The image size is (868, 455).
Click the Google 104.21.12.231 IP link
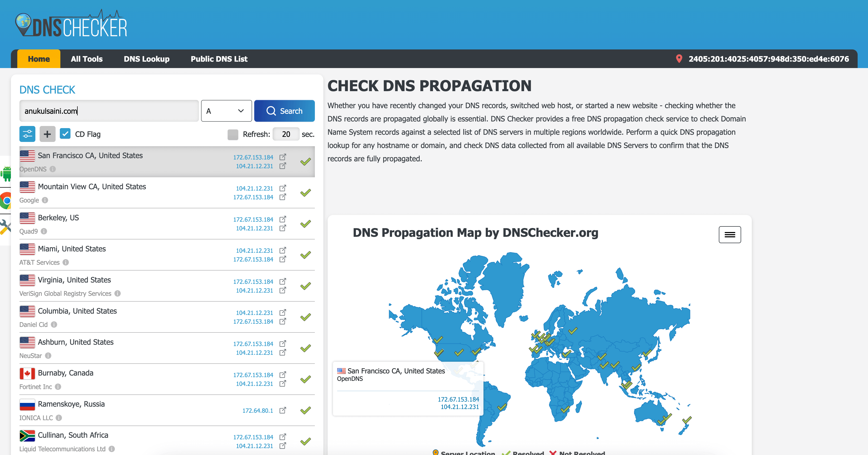point(254,188)
